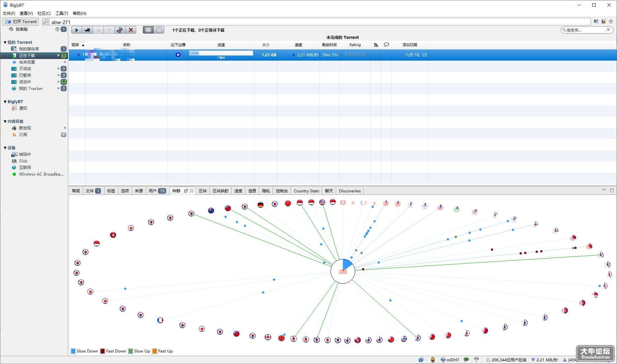Click the magnifier search icon beside abw-271
The width and height of the screenshot is (617, 364).
click(x=46, y=22)
